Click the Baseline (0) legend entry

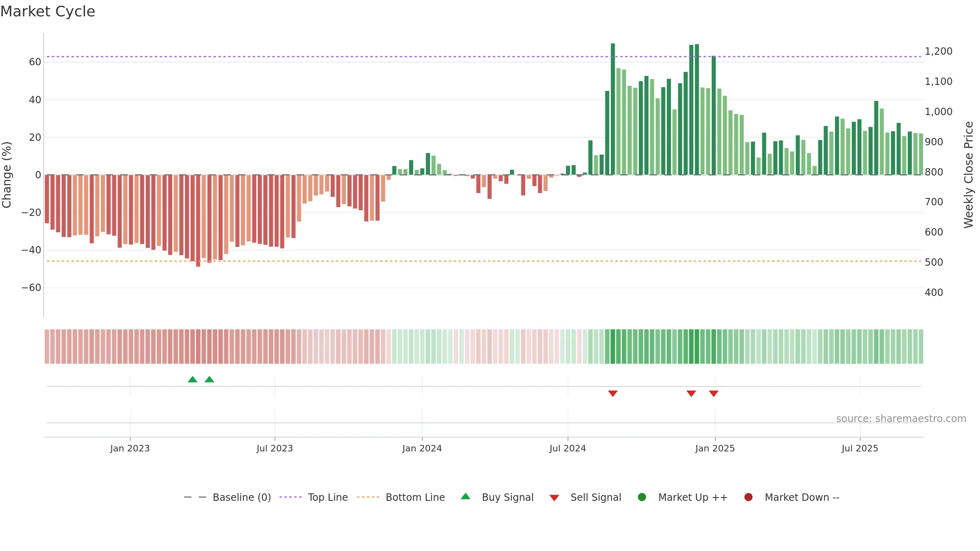tap(227, 497)
